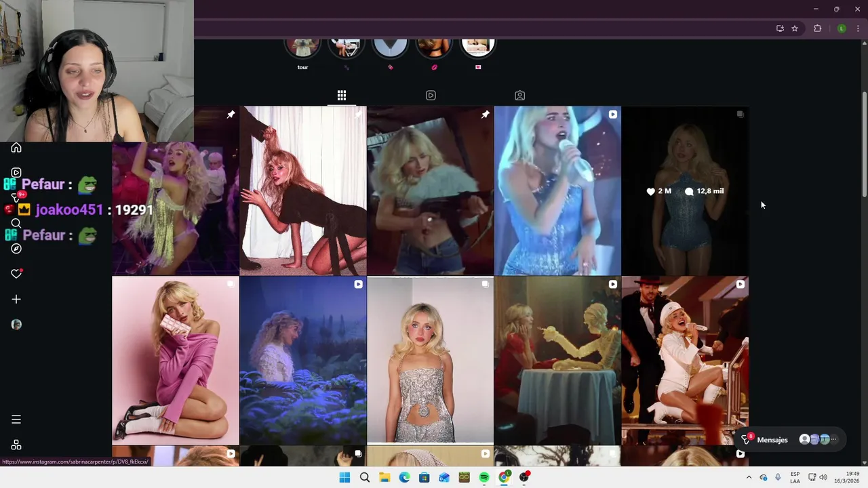Screen dimensions: 868x488
Task: Open profile avatar in Instagram sidebar
Action: (16, 324)
